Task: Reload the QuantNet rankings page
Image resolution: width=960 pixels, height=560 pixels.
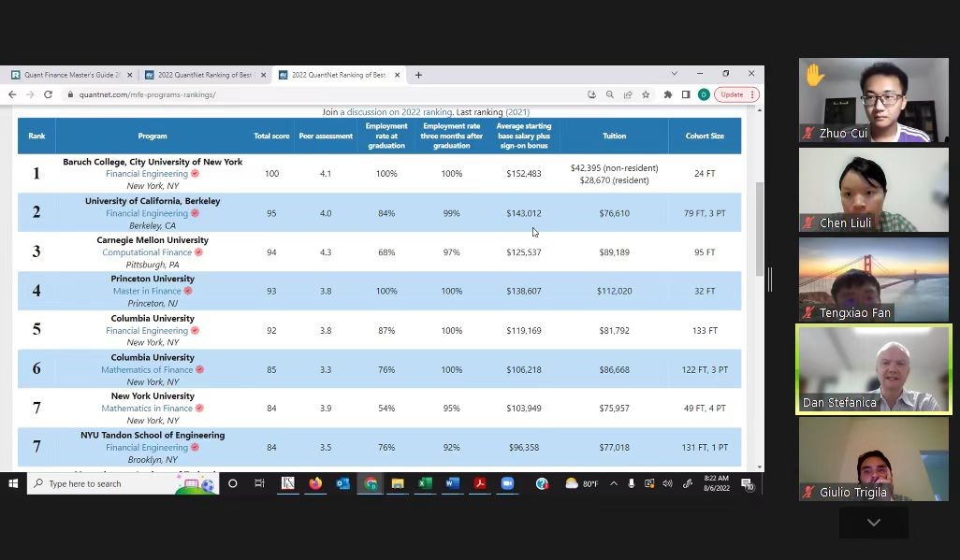Action: pyautogui.click(x=48, y=94)
